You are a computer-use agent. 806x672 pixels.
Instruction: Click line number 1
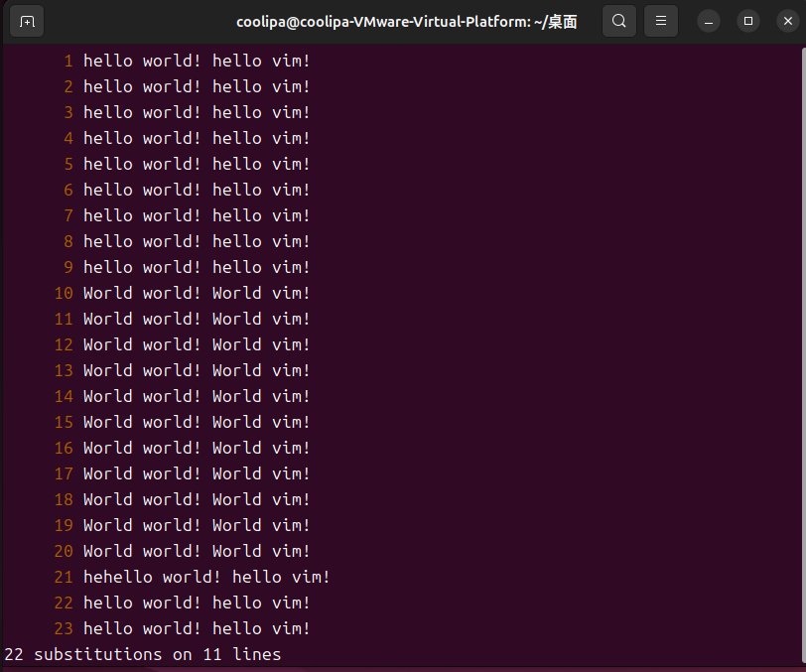(68, 62)
